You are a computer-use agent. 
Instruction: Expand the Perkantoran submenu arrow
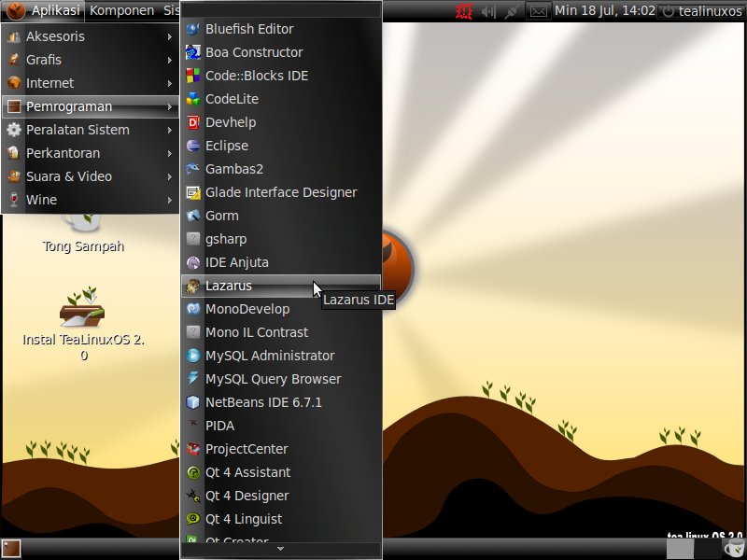pyautogui.click(x=170, y=153)
